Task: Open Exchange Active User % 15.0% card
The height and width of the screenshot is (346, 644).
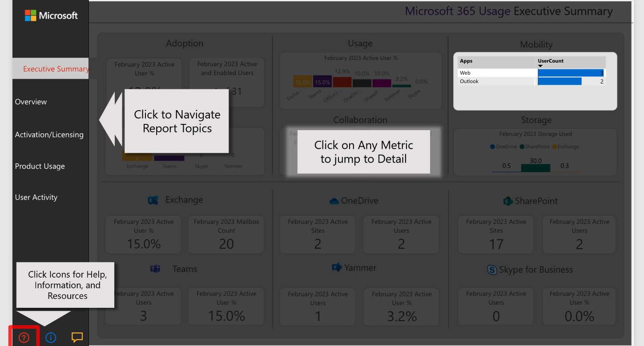Action: 144,234
